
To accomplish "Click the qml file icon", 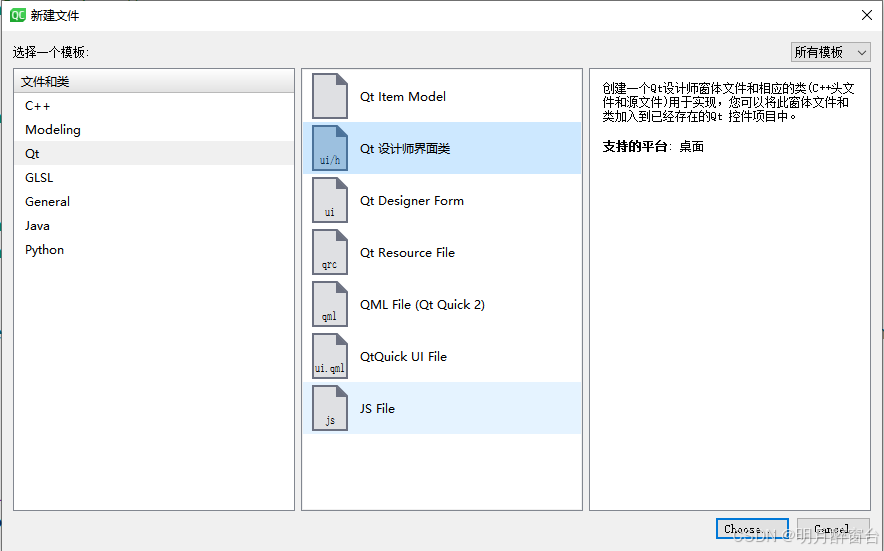I will [x=330, y=304].
